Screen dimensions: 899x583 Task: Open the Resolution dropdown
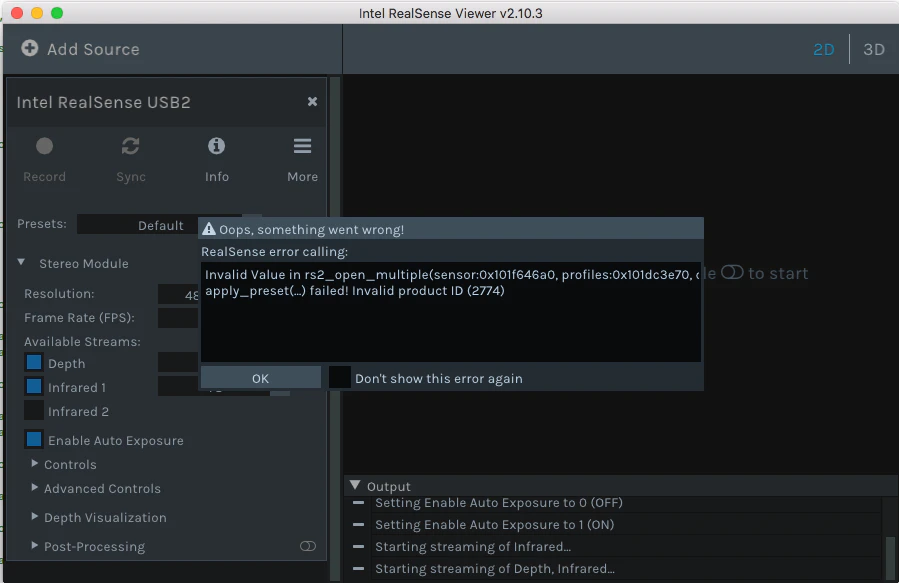pyautogui.click(x=178, y=294)
